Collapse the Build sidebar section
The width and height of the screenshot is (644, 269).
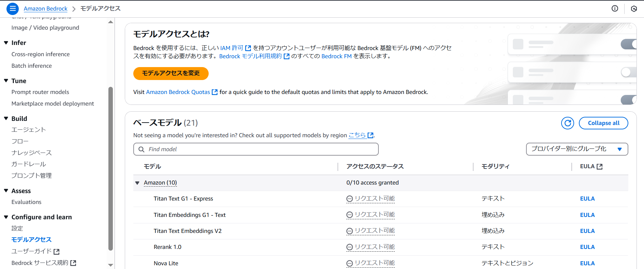tap(6, 118)
